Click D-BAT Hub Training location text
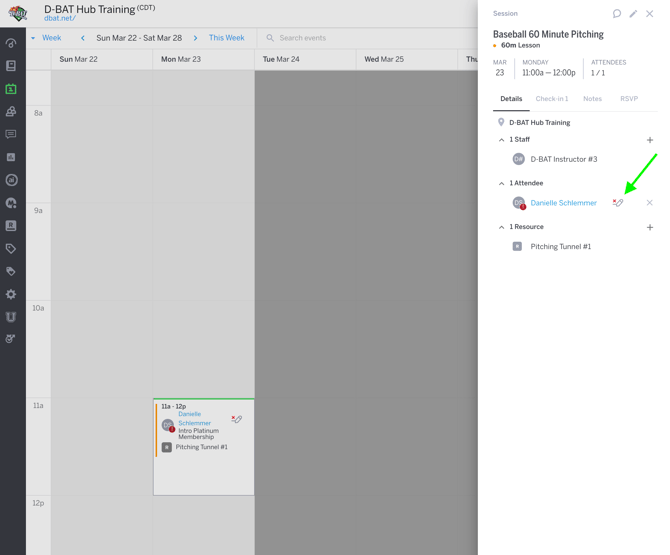This screenshot has width=670, height=555. click(x=539, y=123)
